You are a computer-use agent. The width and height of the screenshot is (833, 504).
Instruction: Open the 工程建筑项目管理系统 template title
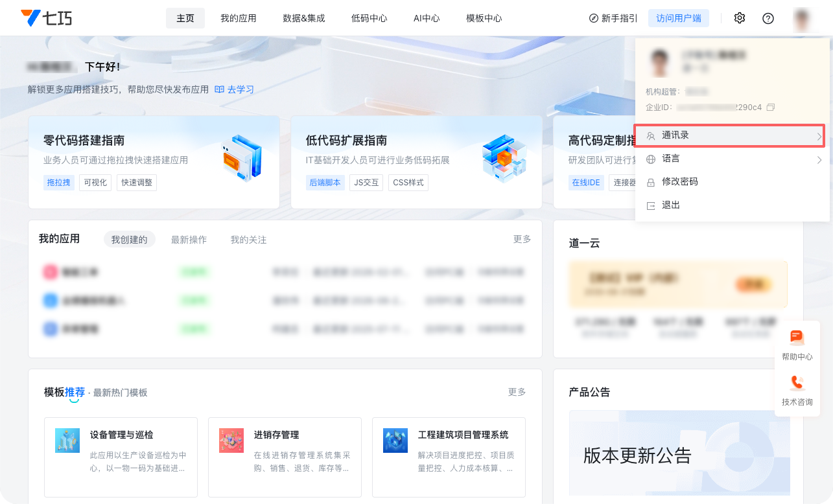(463, 435)
